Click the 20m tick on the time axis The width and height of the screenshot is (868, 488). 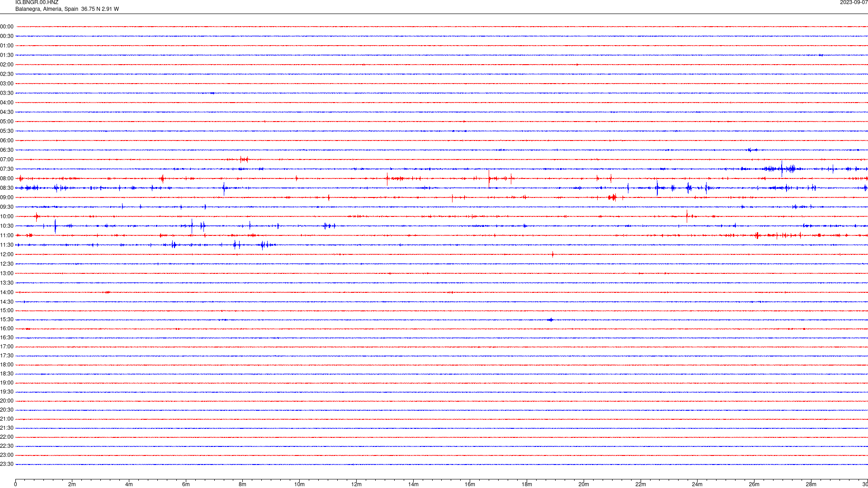(x=584, y=484)
